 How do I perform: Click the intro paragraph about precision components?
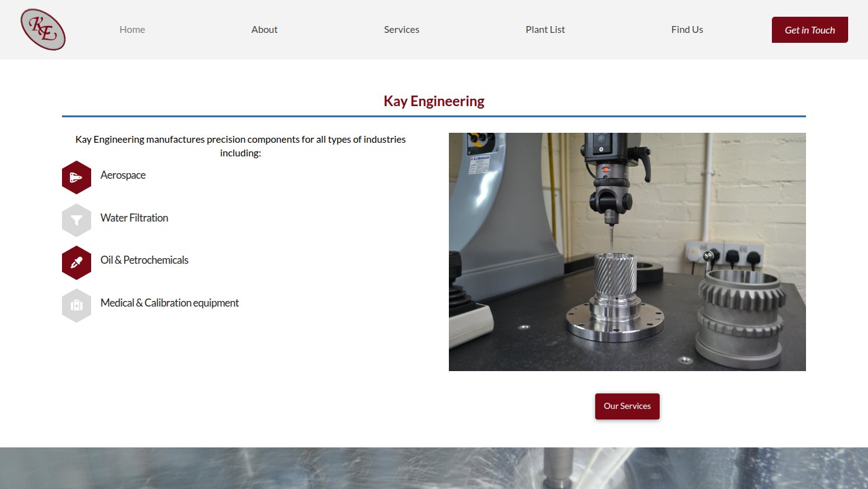coord(241,146)
